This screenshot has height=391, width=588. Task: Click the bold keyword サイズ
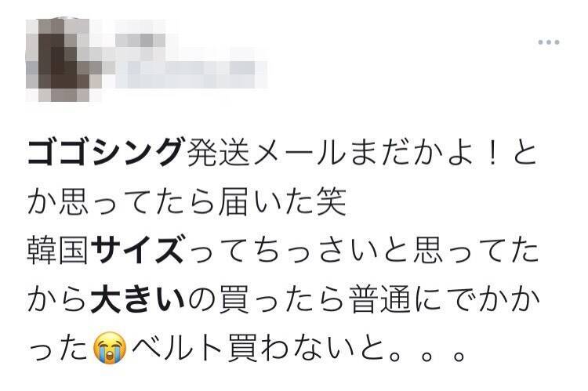point(137,252)
